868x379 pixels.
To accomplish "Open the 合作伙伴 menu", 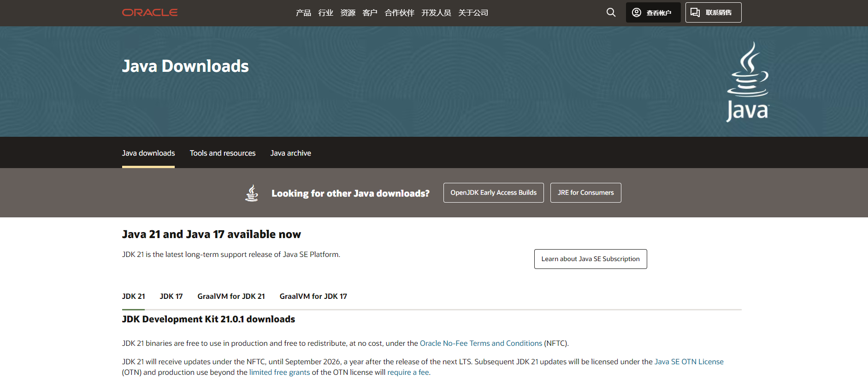I will coord(399,13).
